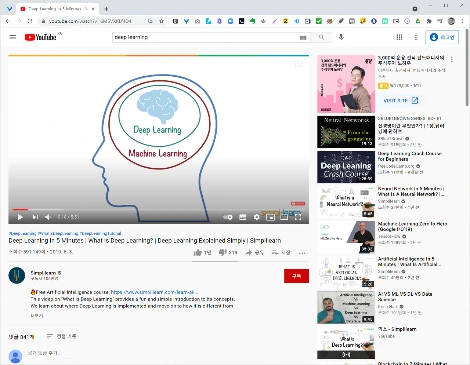The height and width of the screenshot is (365, 470).
Task: Reload the page with the refresh icon
Action: coord(30,21)
